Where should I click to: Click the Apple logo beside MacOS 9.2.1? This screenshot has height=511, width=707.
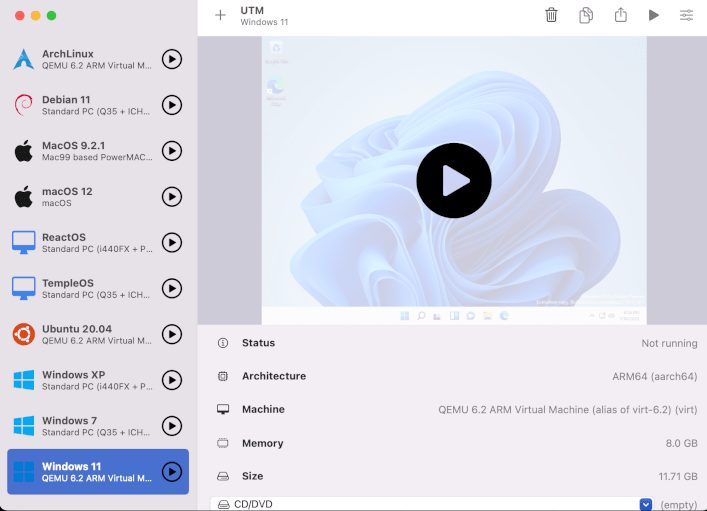[23, 151]
